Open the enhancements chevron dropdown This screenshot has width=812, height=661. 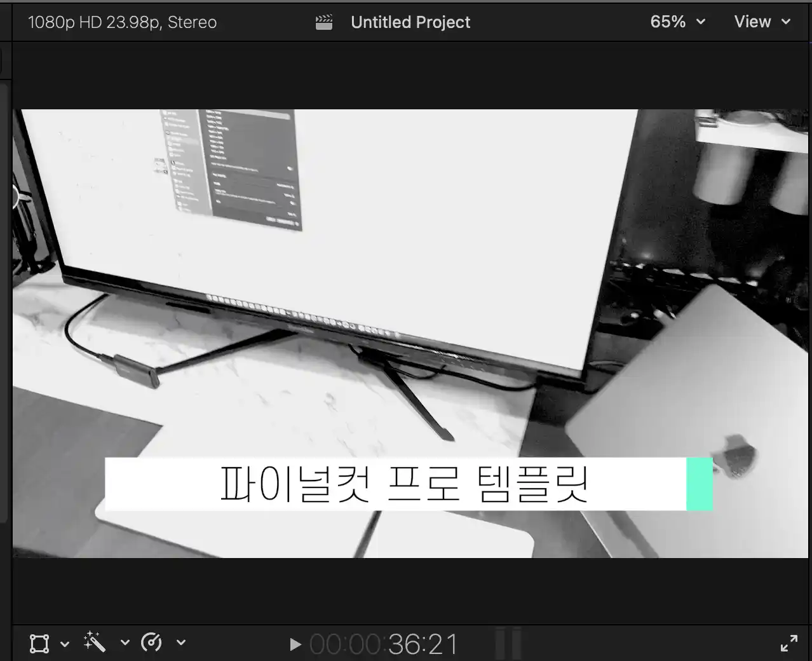coord(125,643)
